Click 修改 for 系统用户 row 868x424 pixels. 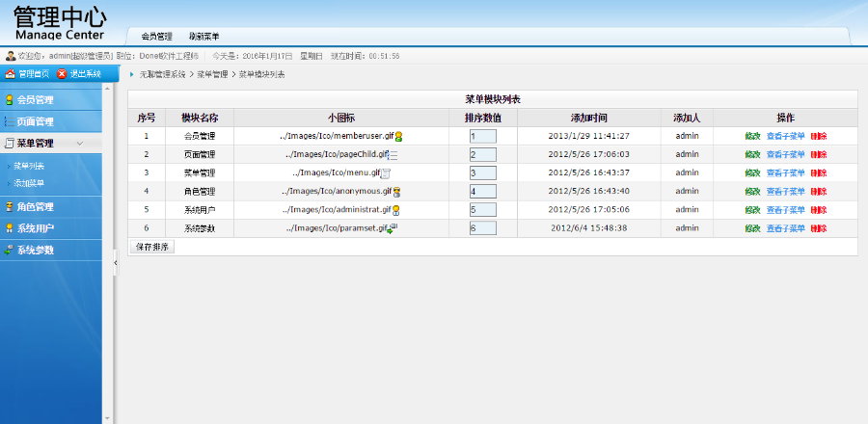pyautogui.click(x=753, y=210)
